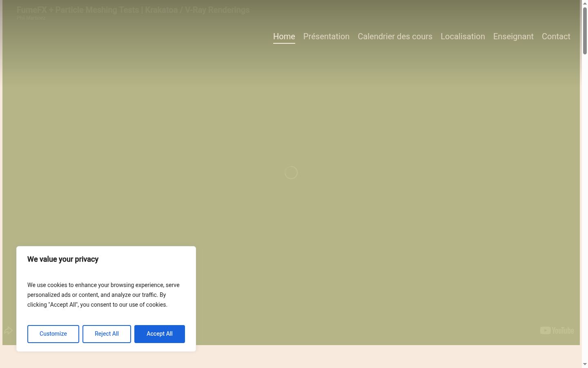Screen dimensions: 588x368
Task: Click the scrollbar up arrow
Action: pyautogui.click(x=585, y=3)
